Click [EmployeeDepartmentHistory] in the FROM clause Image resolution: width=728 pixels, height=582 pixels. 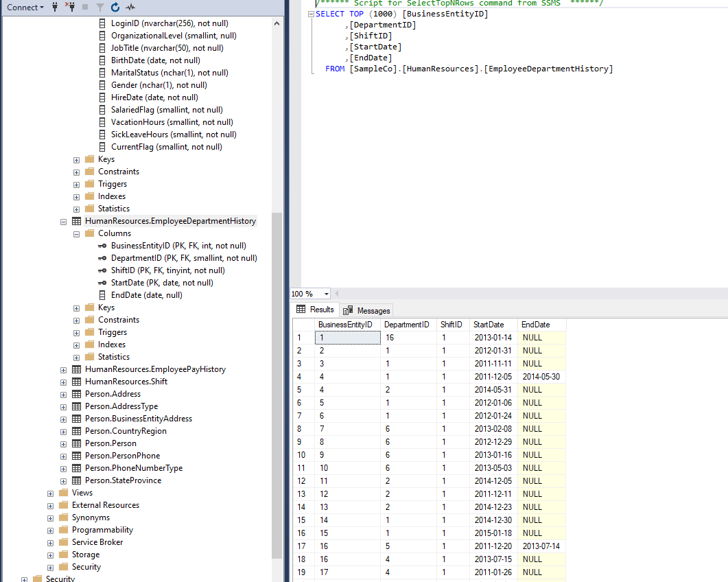[548, 69]
